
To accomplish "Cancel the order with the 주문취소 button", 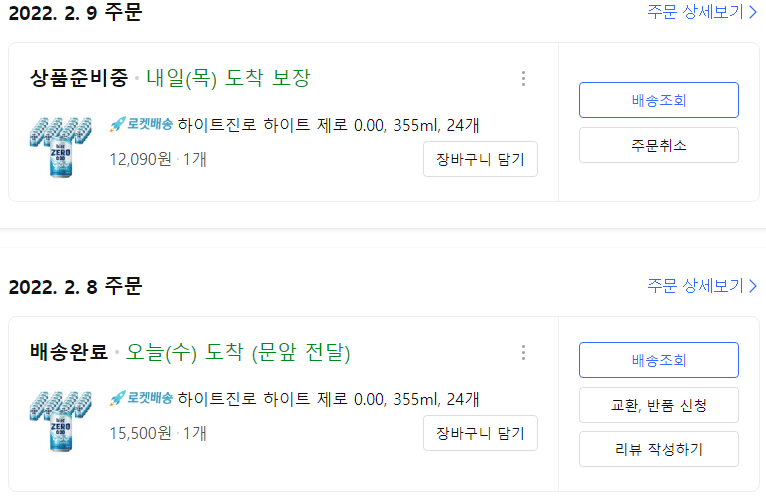I will point(659,145).
